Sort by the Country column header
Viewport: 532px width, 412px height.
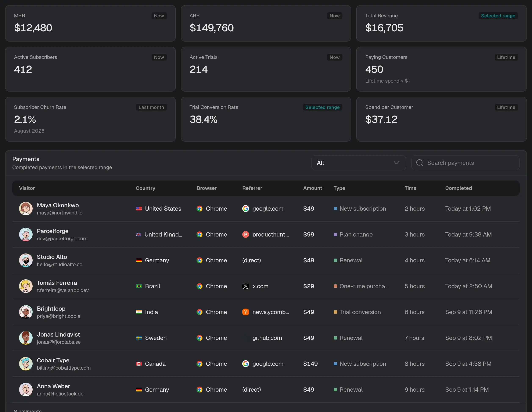(x=145, y=188)
